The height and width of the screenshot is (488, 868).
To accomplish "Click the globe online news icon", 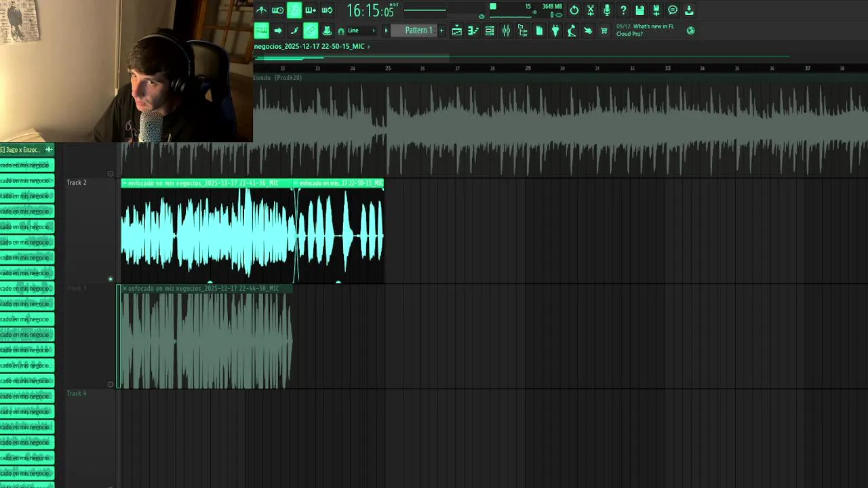I will pos(690,30).
